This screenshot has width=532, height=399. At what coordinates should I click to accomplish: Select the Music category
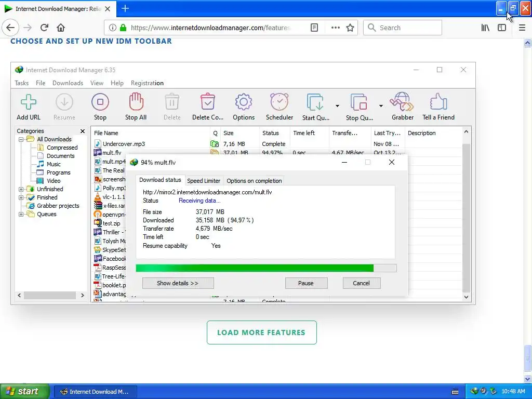54,164
